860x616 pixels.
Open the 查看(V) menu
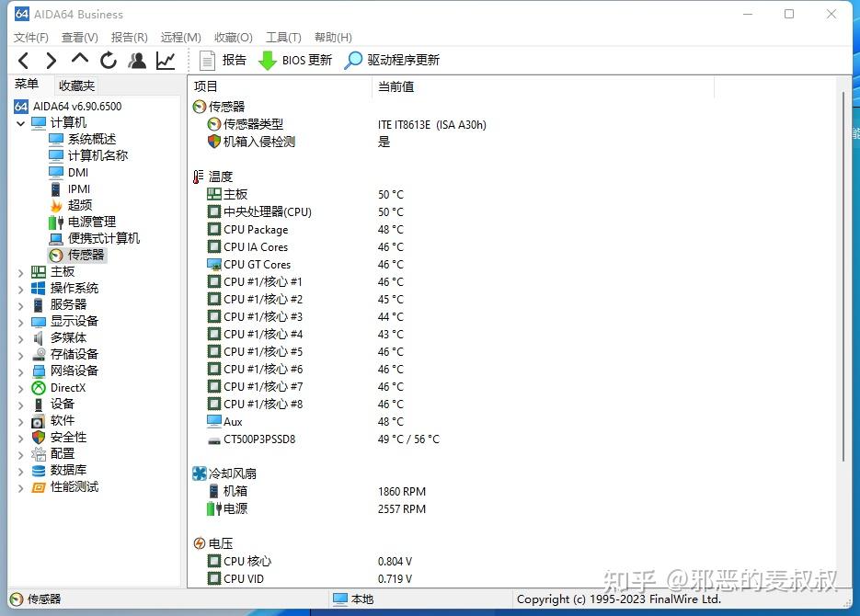(79, 38)
